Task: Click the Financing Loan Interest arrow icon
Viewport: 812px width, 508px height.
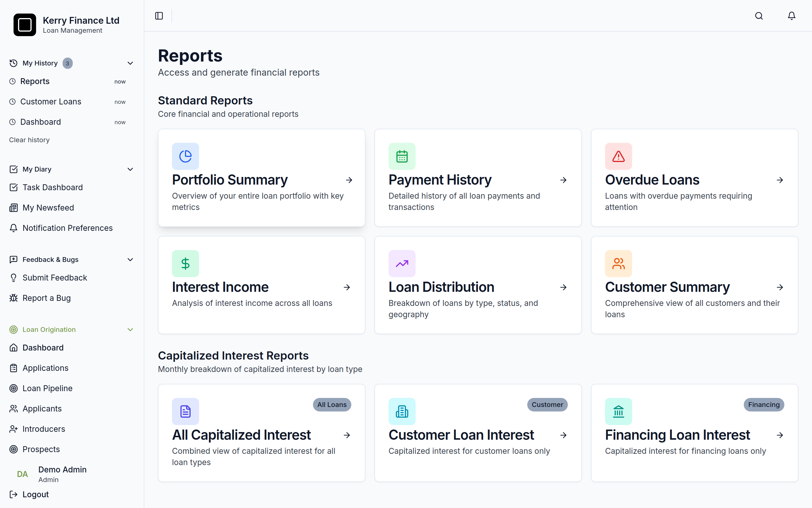Action: (780, 435)
